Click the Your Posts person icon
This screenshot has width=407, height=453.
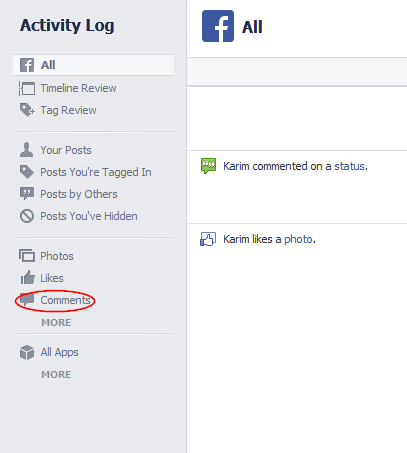26,150
